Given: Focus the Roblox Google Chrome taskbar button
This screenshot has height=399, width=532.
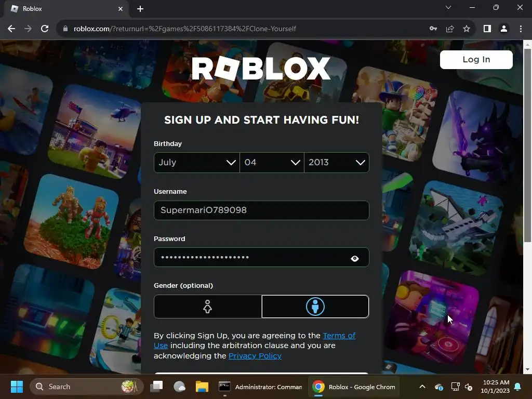Looking at the screenshot, I should pyautogui.click(x=354, y=387).
